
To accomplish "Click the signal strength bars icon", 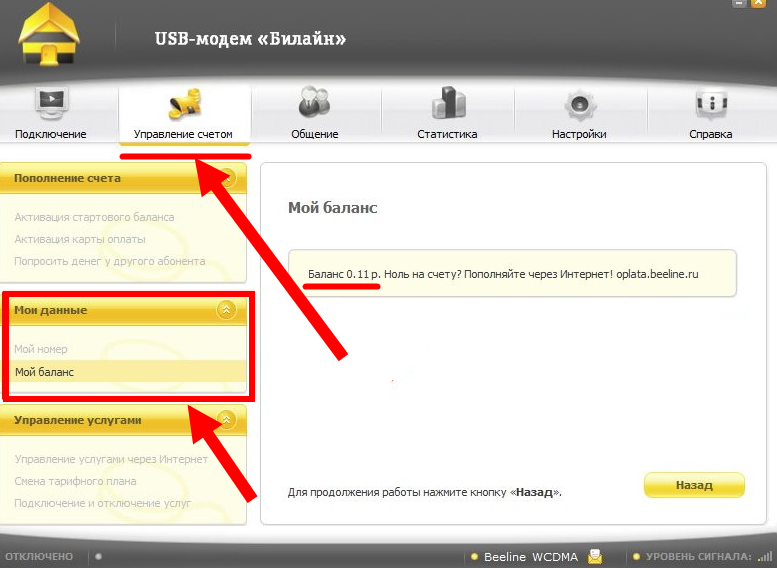I will point(765,557).
